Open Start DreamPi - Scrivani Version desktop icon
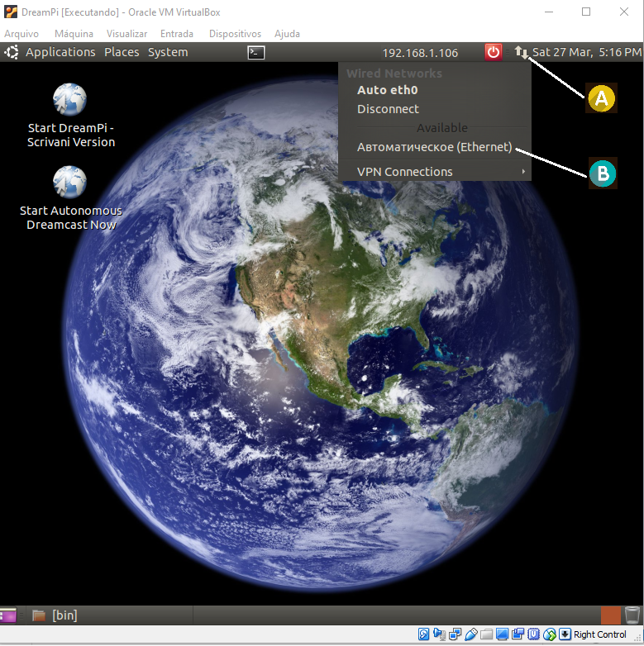Image resolution: width=644 pixels, height=646 pixels. pyautogui.click(x=70, y=116)
